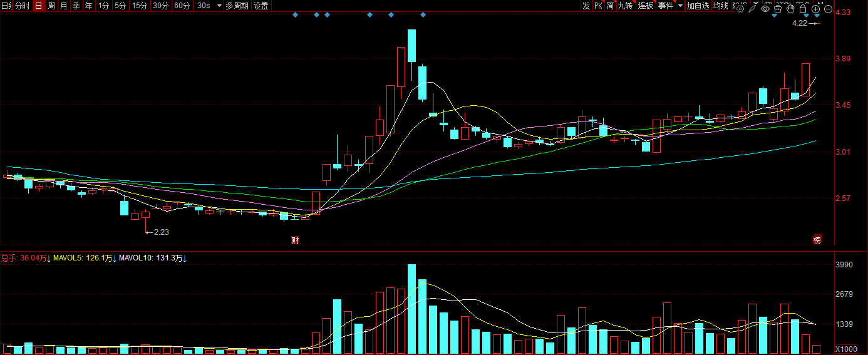
Task: Click the 3990 volume axis label
Action: (x=844, y=265)
